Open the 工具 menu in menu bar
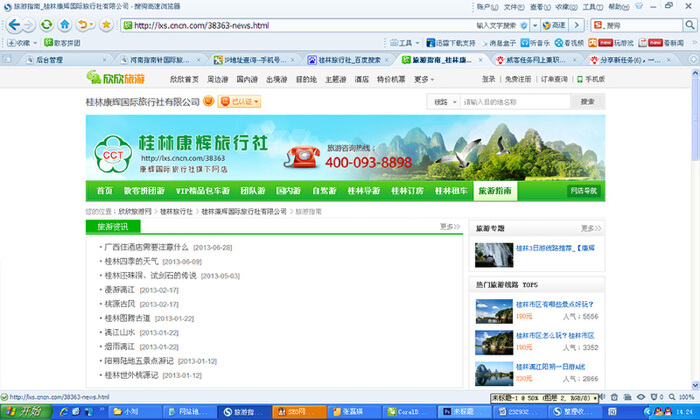The width and height of the screenshot is (700, 420). click(592, 7)
